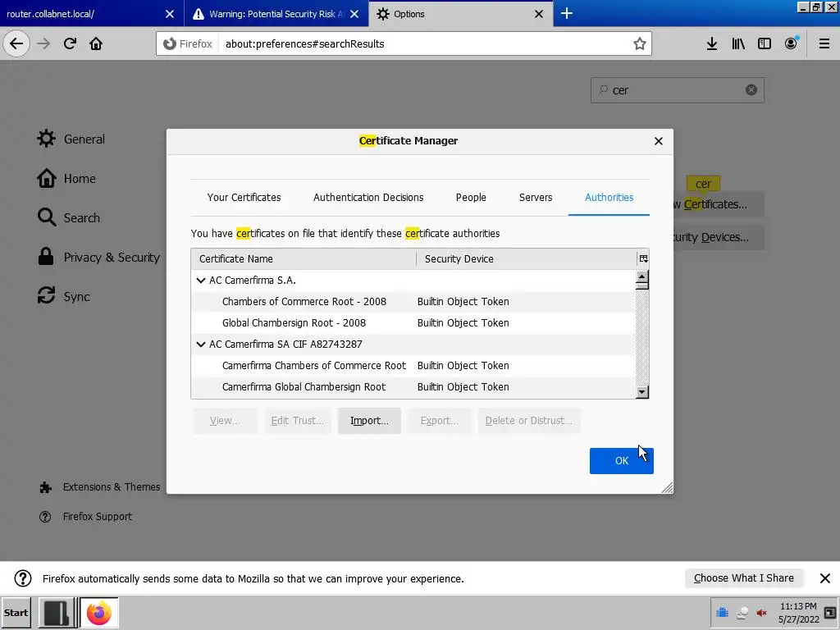Open the Downloads toolbar icon
The image size is (840, 630).
[x=711, y=44]
